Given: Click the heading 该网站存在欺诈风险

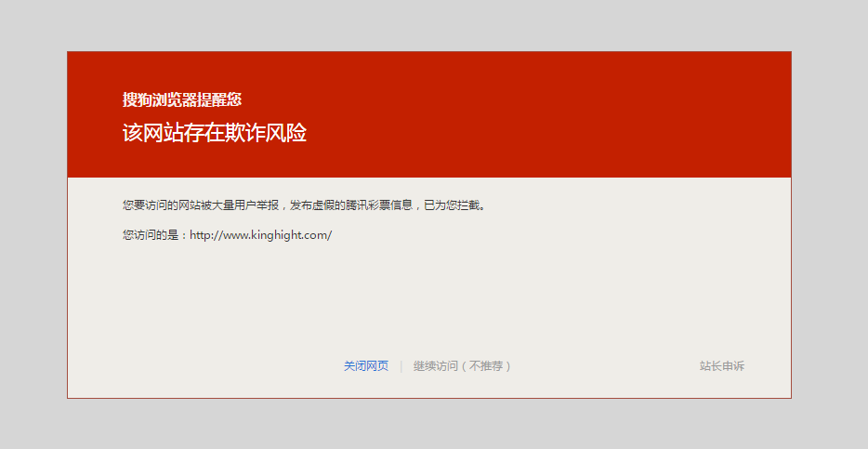Looking at the screenshot, I should click(215, 133).
